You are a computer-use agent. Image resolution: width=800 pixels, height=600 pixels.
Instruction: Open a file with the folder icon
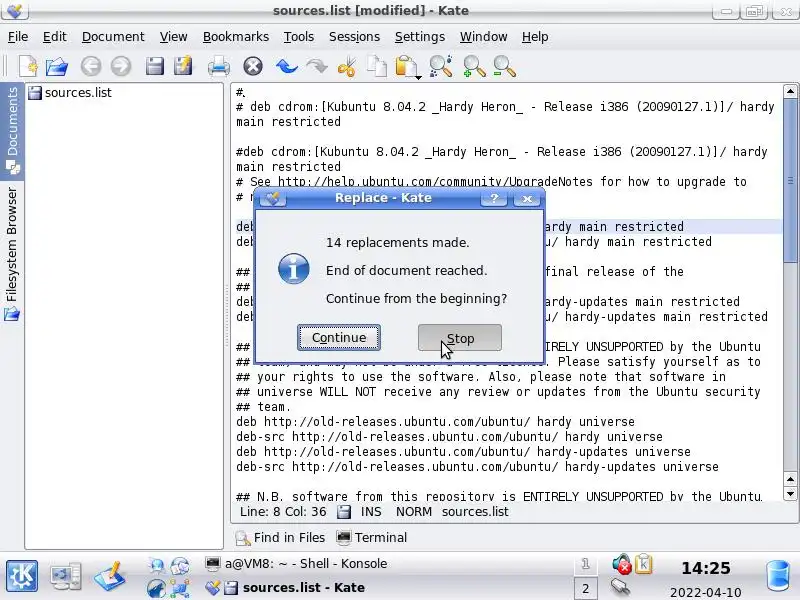(x=57, y=66)
